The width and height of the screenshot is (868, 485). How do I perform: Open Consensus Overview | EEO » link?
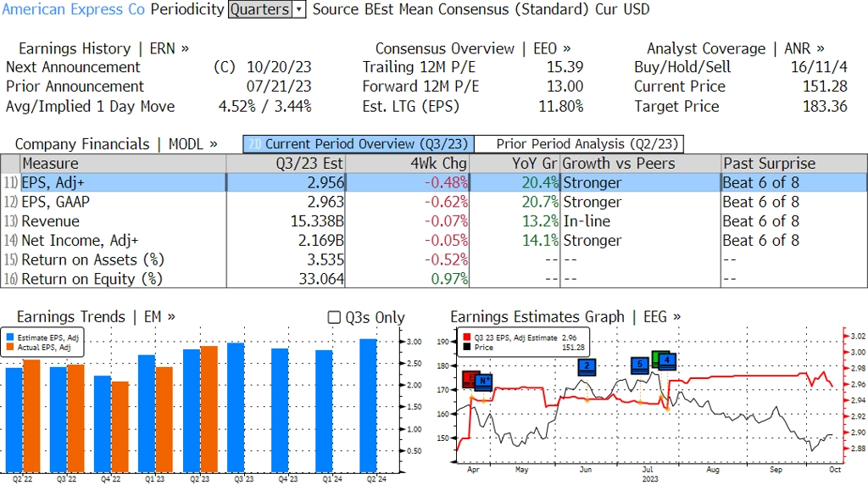pyautogui.click(x=473, y=48)
